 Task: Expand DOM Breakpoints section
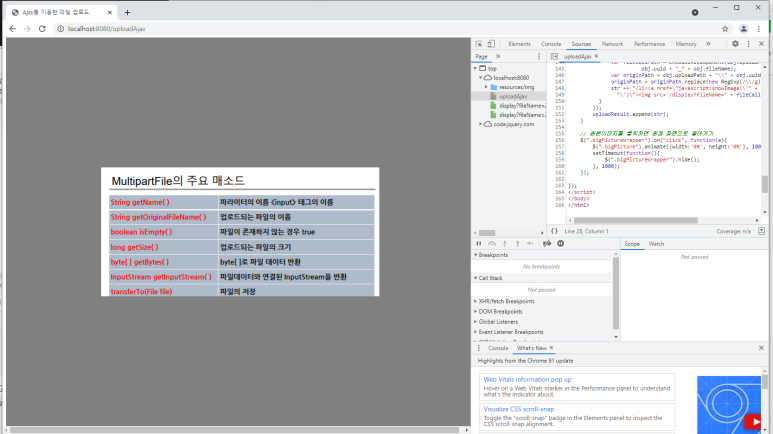tap(498, 312)
